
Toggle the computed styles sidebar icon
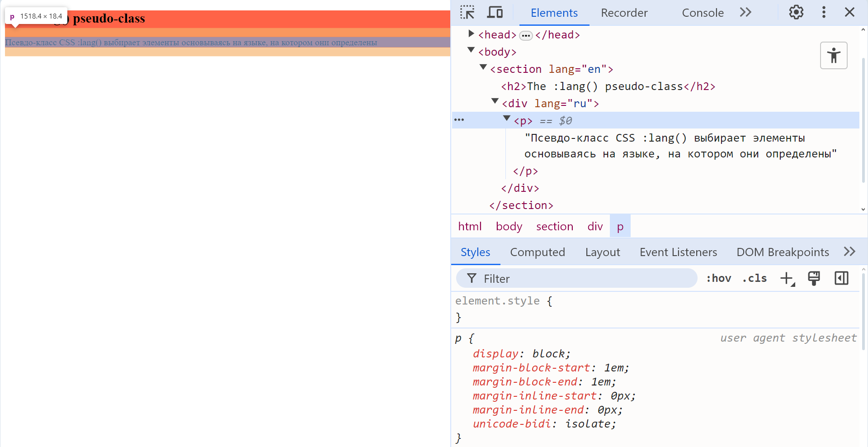(841, 278)
